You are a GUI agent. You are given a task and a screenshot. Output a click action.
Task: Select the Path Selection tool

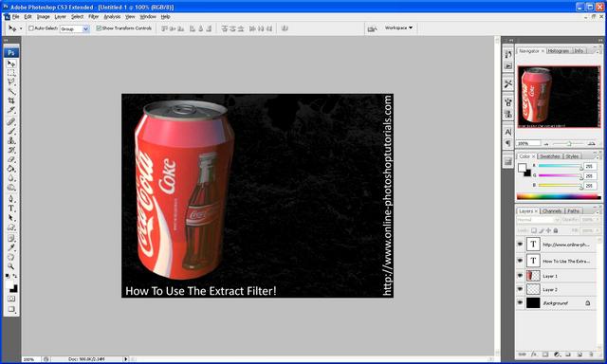[11, 218]
